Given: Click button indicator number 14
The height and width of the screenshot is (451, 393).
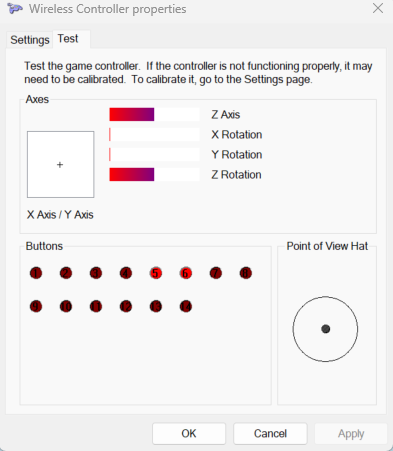Looking at the screenshot, I should coord(186,306).
